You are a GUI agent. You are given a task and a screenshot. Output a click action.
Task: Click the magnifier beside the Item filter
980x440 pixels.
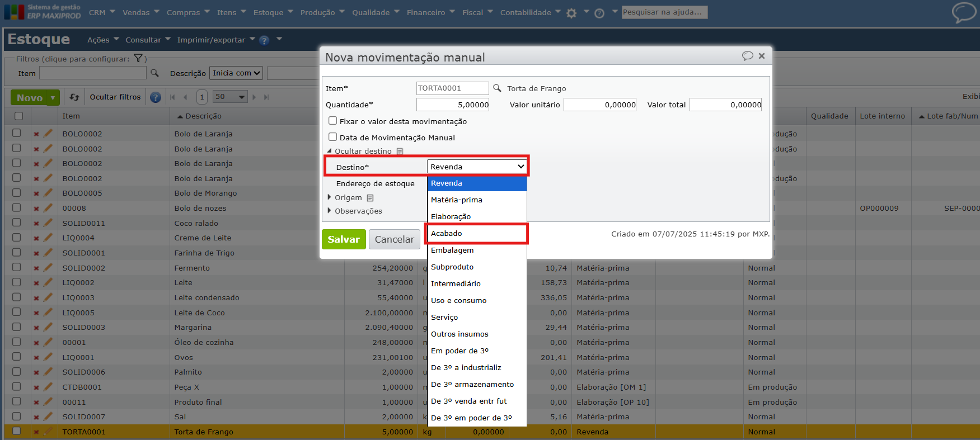point(155,73)
